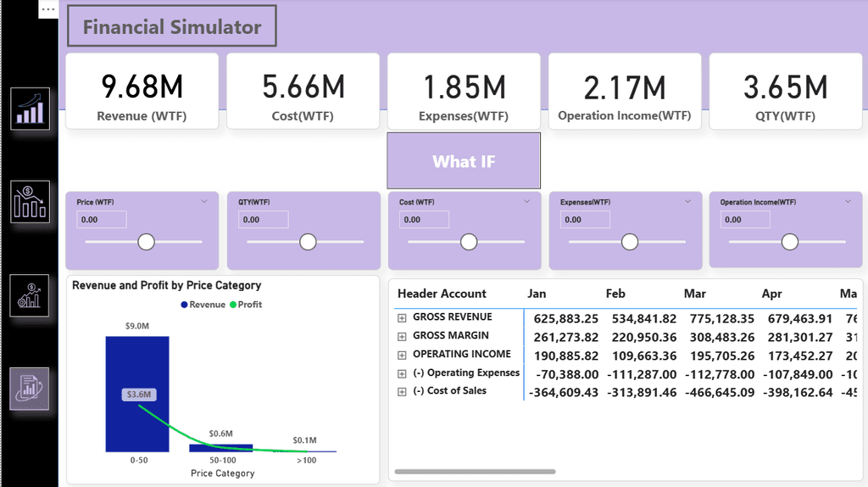Click the QTY(WTF) slider handle
The height and width of the screenshot is (487, 868).
point(308,243)
